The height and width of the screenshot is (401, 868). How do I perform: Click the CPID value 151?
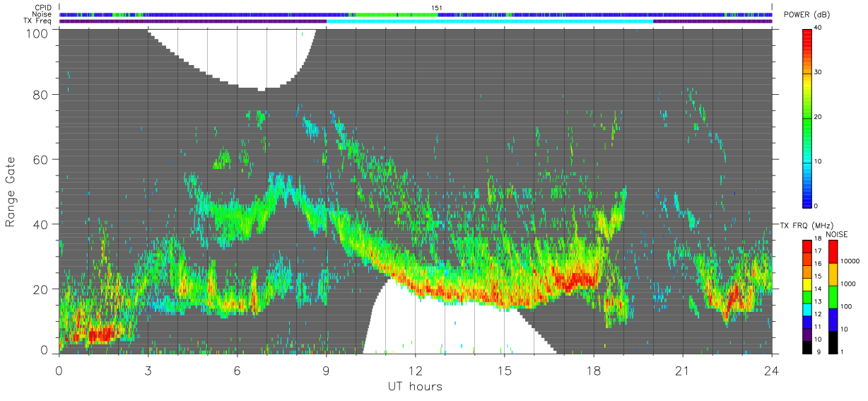437,8
